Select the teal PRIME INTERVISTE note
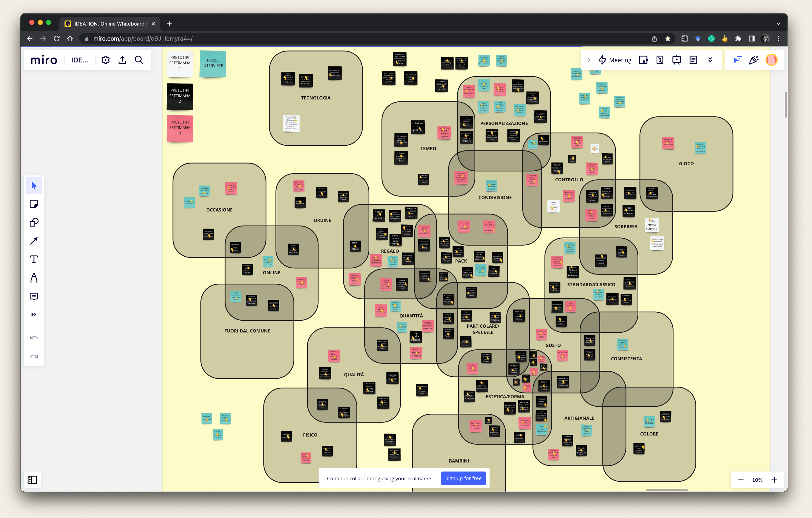Image resolution: width=812 pixels, height=518 pixels. 213,63
